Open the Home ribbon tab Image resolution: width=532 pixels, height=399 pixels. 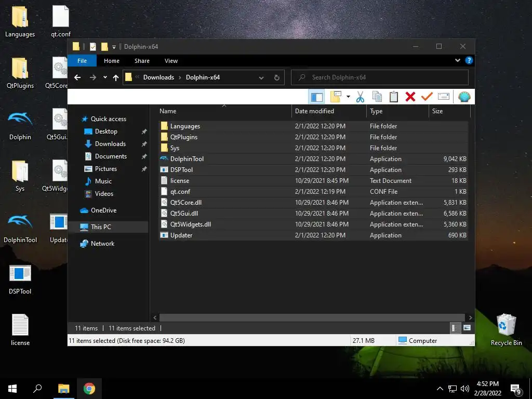click(x=112, y=61)
